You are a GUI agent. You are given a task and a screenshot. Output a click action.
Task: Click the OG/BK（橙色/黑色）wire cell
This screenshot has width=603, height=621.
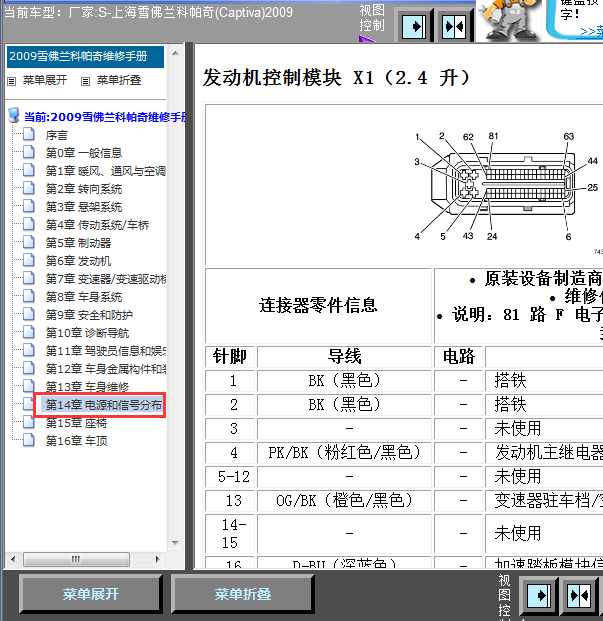coord(344,501)
